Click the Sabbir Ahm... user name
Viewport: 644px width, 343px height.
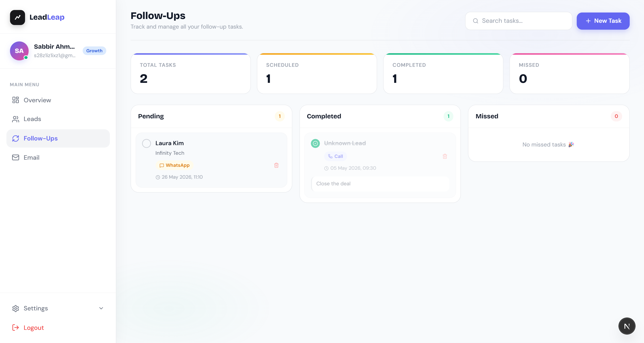[x=54, y=47]
